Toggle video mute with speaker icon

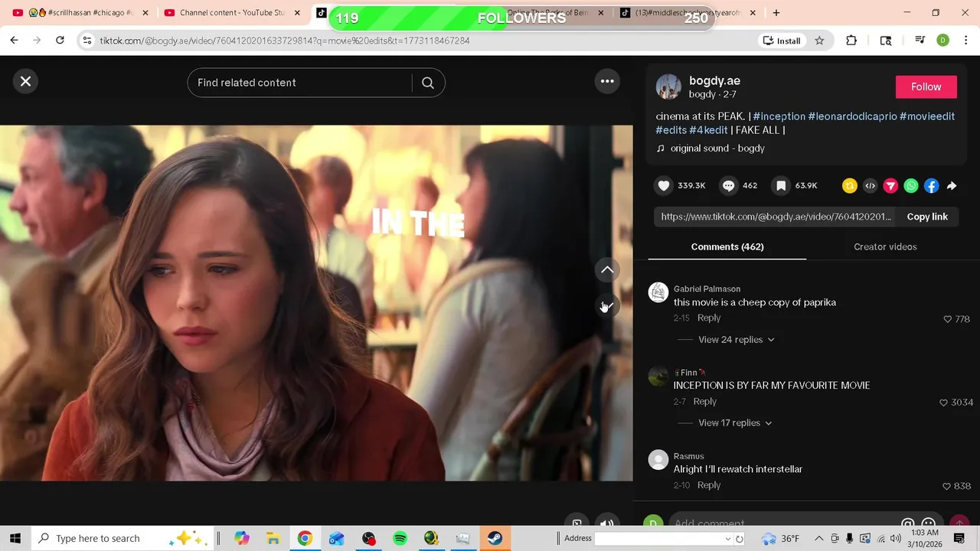click(x=606, y=524)
